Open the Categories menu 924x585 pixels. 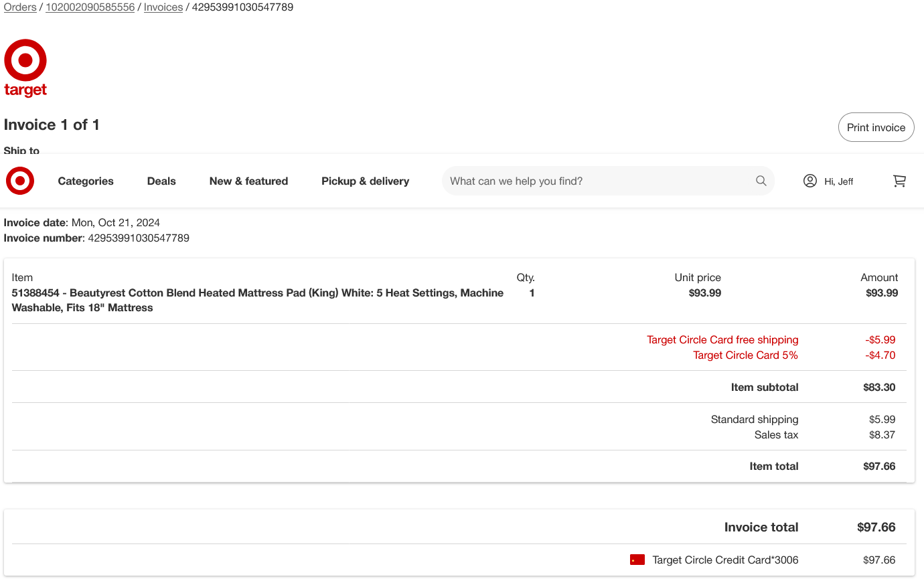[x=86, y=181]
